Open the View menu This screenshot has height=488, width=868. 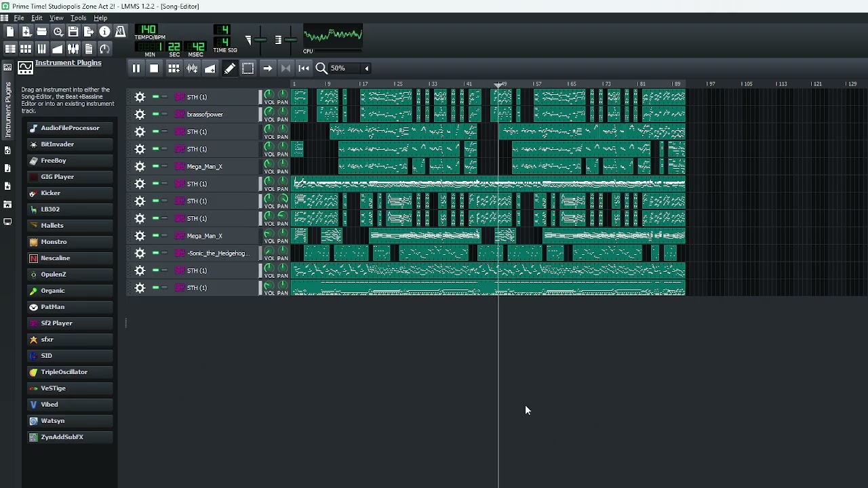click(56, 18)
